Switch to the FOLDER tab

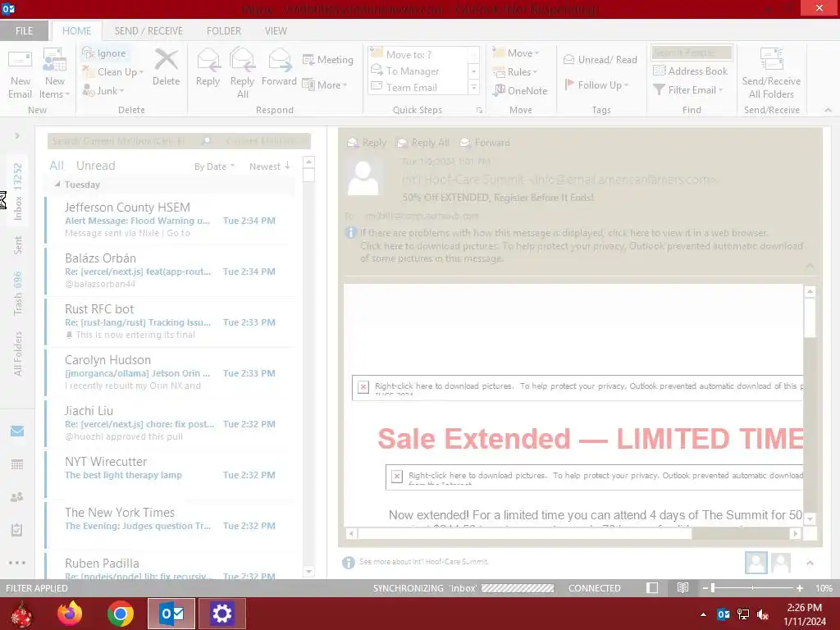(x=224, y=30)
